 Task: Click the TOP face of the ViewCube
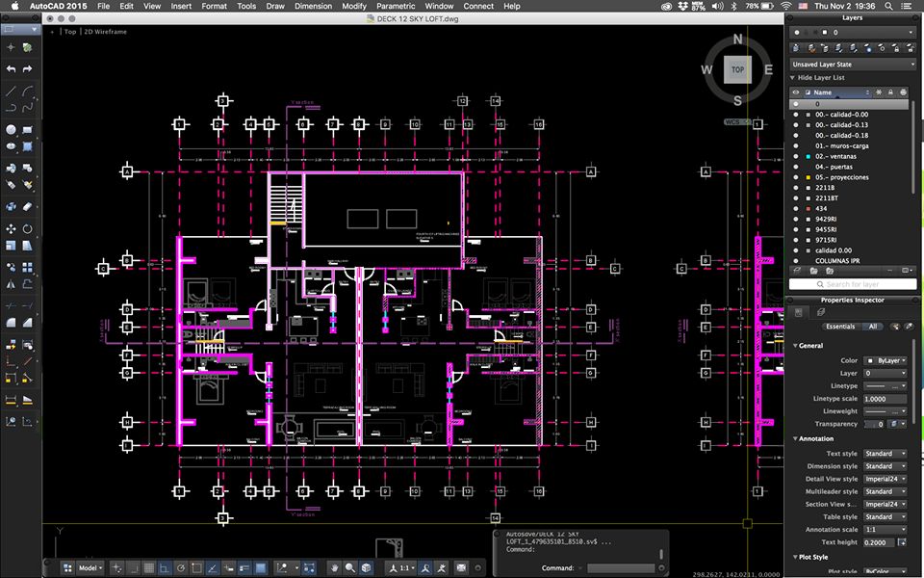pyautogui.click(x=737, y=70)
